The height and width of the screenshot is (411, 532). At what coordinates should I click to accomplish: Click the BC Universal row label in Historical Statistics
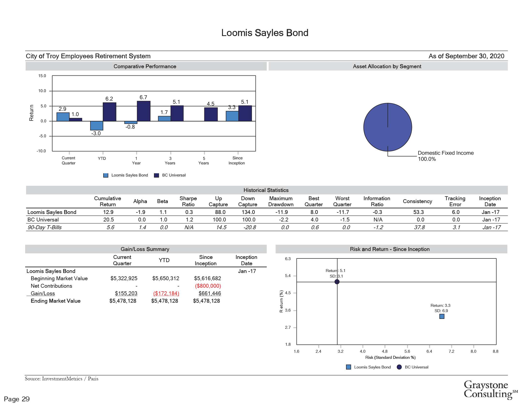[x=43, y=220]
